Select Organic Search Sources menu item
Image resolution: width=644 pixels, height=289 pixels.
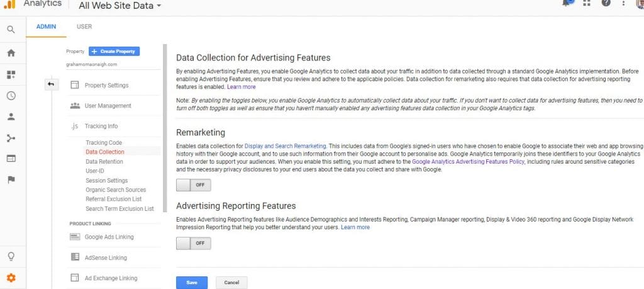click(116, 190)
